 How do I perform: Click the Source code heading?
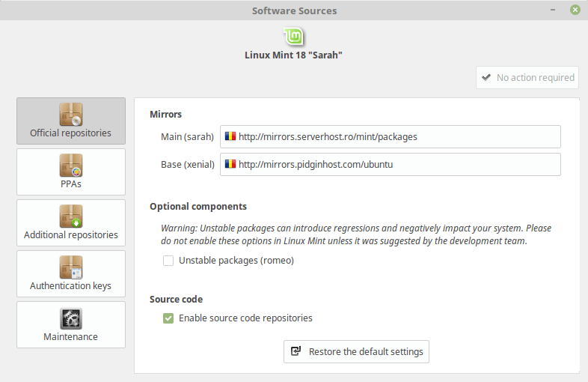(x=177, y=300)
